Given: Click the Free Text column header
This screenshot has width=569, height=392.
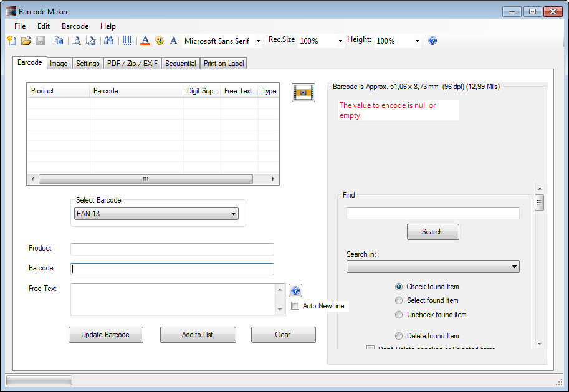Looking at the screenshot, I should tap(239, 91).
